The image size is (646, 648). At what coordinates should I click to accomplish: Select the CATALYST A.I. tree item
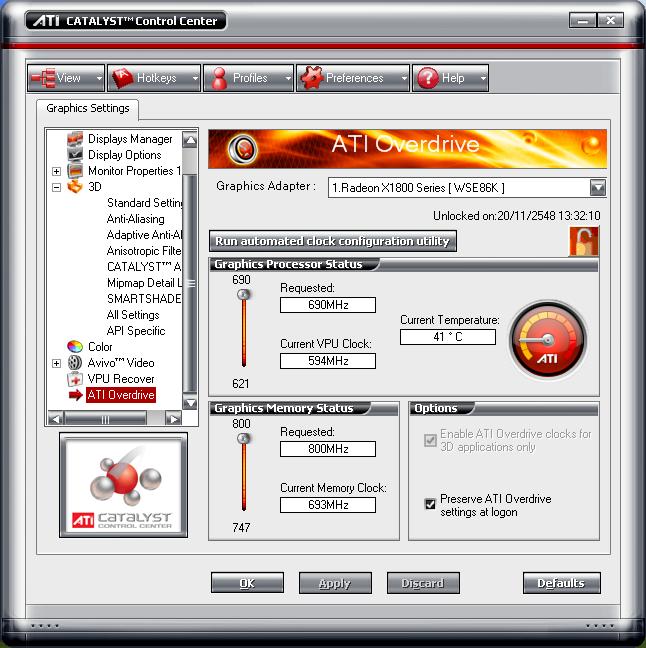144,267
